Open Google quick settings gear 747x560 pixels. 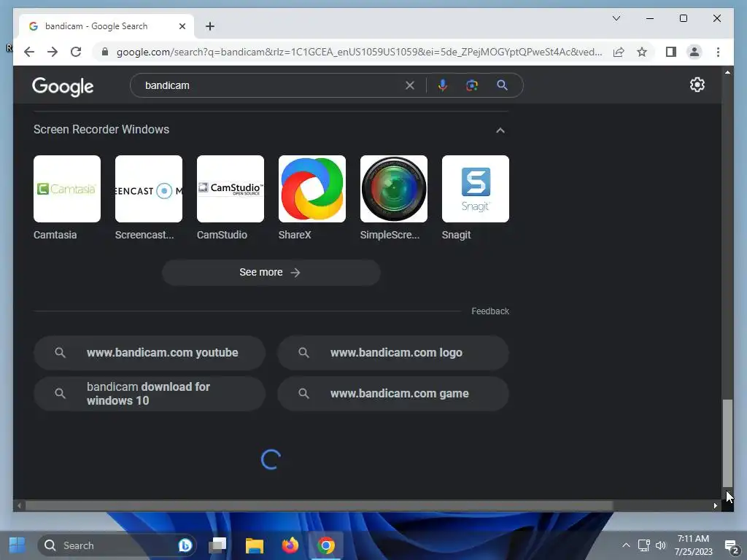[x=697, y=85]
